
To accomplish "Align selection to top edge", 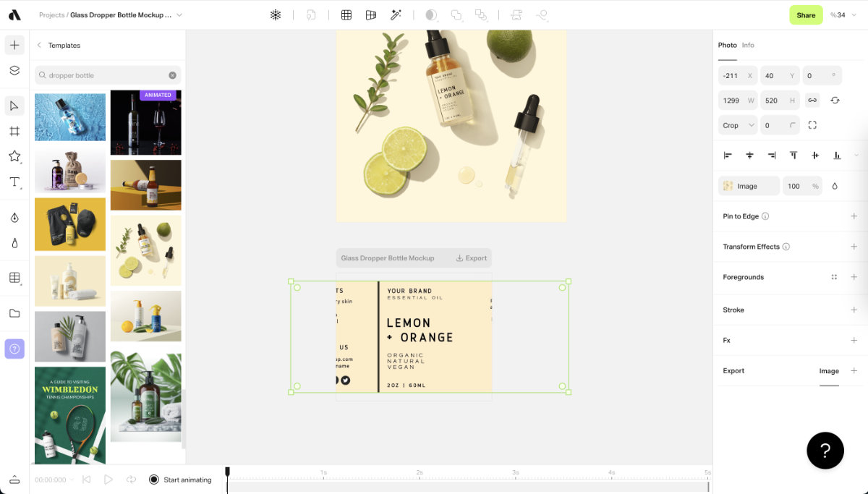I will pos(793,156).
